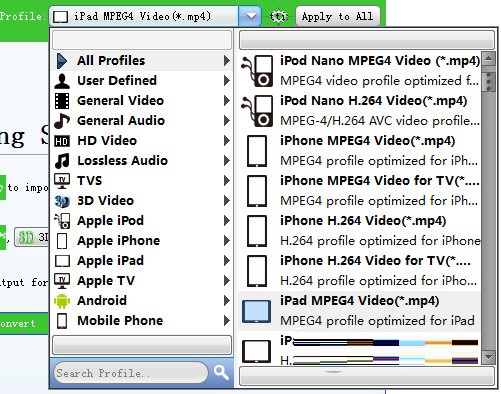
Task: Select the Apple iPod category label
Action: tap(110, 221)
